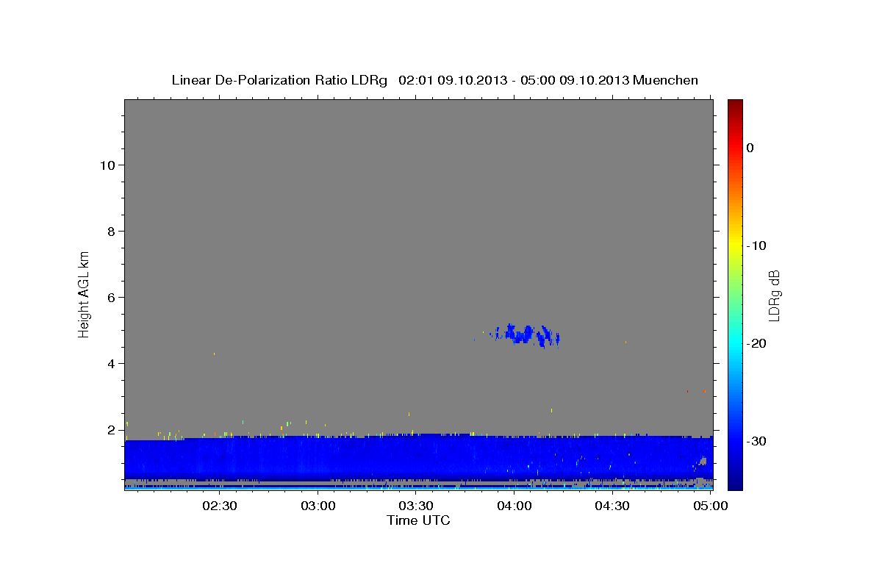Click the 03:00 time tick label
Image resolution: width=882 pixels, height=588 pixels.
(319, 506)
